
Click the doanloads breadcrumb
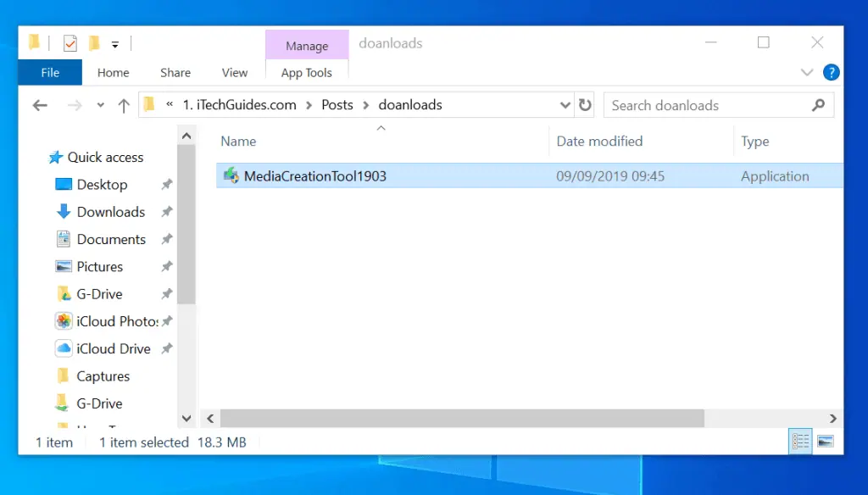click(410, 104)
